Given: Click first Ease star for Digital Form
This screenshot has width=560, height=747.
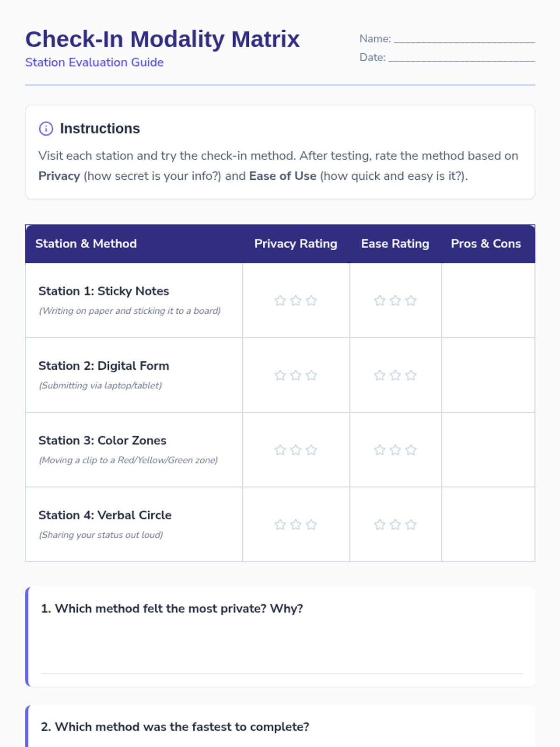Looking at the screenshot, I should click(x=380, y=375).
